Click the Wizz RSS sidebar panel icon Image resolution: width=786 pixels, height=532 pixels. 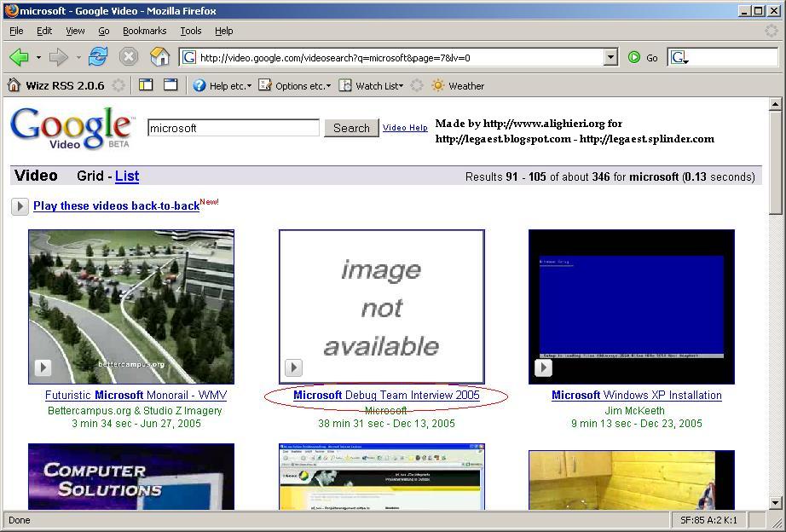tap(146, 85)
